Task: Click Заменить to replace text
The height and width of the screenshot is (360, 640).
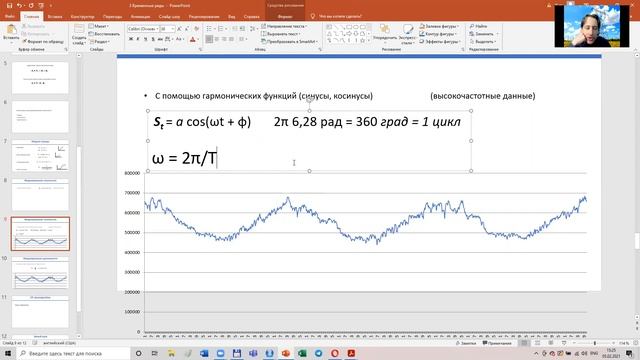Action: coord(484,34)
